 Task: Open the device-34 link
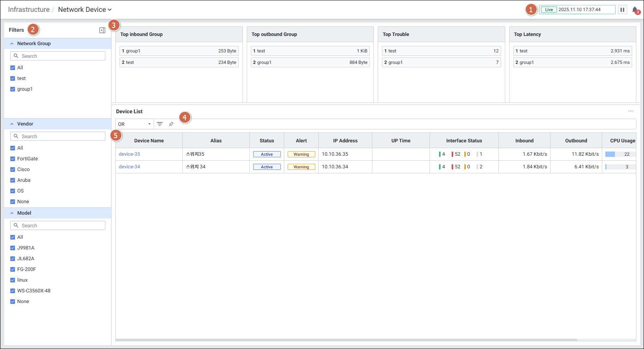pyautogui.click(x=129, y=167)
